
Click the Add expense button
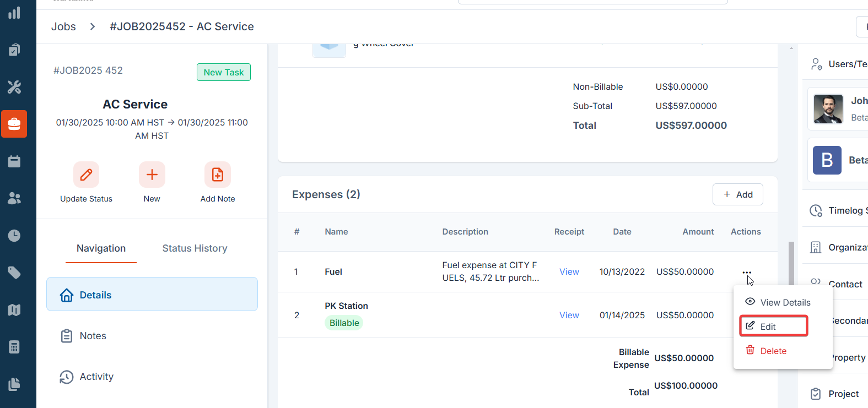(x=737, y=194)
